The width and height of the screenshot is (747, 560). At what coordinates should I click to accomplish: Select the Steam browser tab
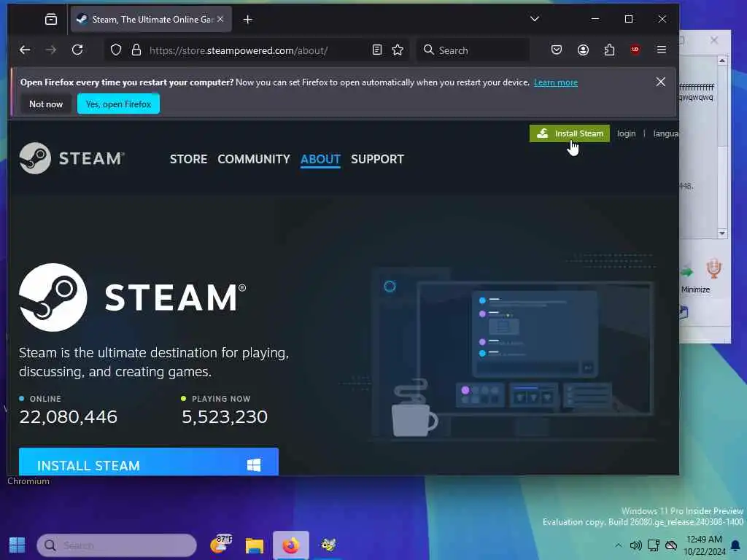click(152, 20)
